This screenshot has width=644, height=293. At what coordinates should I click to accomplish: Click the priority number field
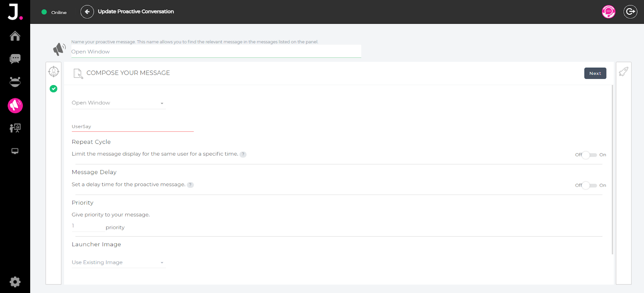[88, 226]
